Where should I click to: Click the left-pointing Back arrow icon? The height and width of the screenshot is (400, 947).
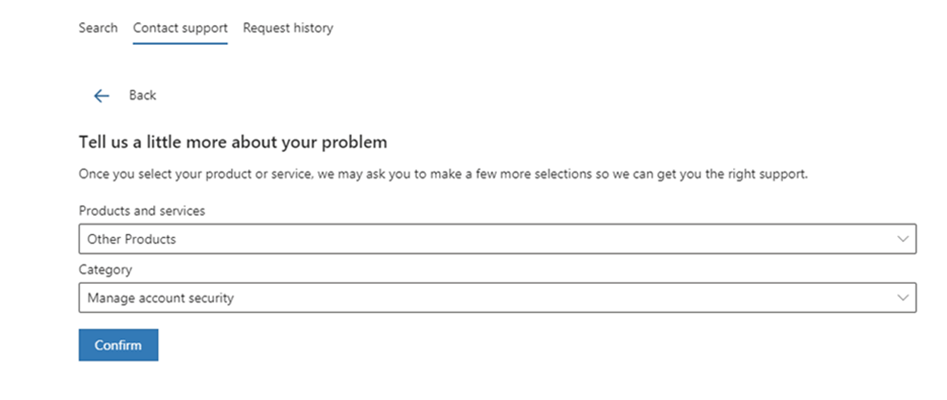pos(101,95)
